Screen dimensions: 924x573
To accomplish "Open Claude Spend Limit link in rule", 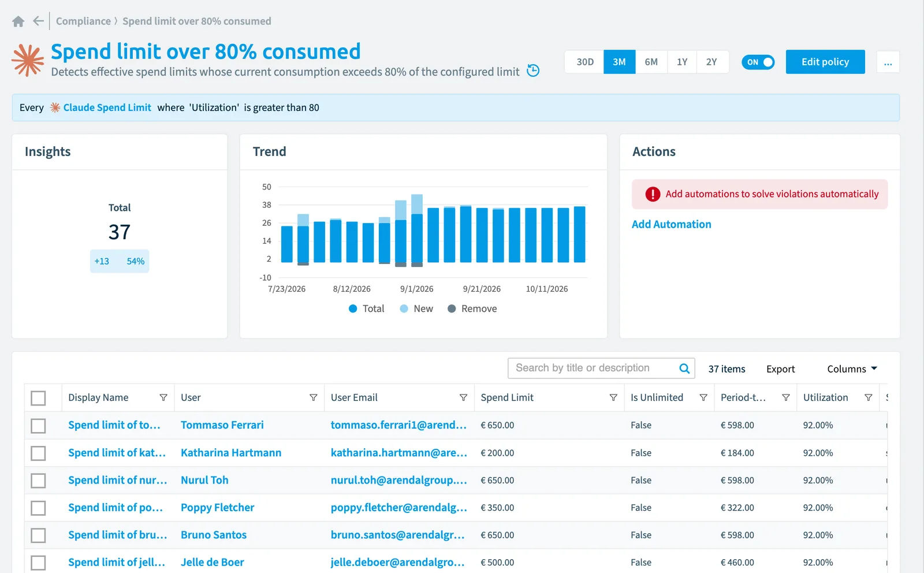I will click(107, 107).
